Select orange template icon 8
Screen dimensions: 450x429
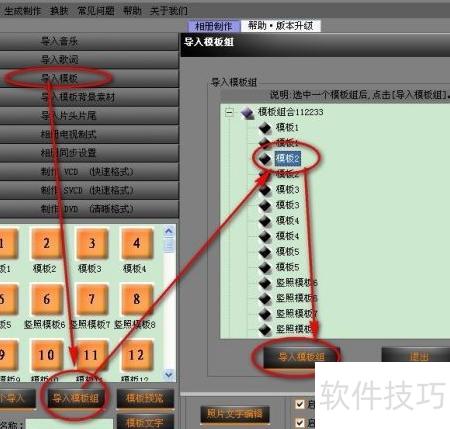coord(137,299)
